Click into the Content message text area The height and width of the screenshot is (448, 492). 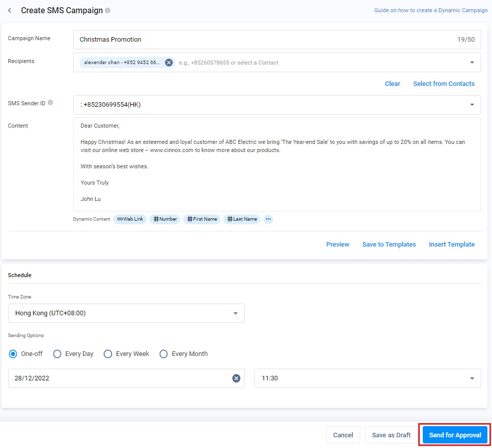click(277, 165)
